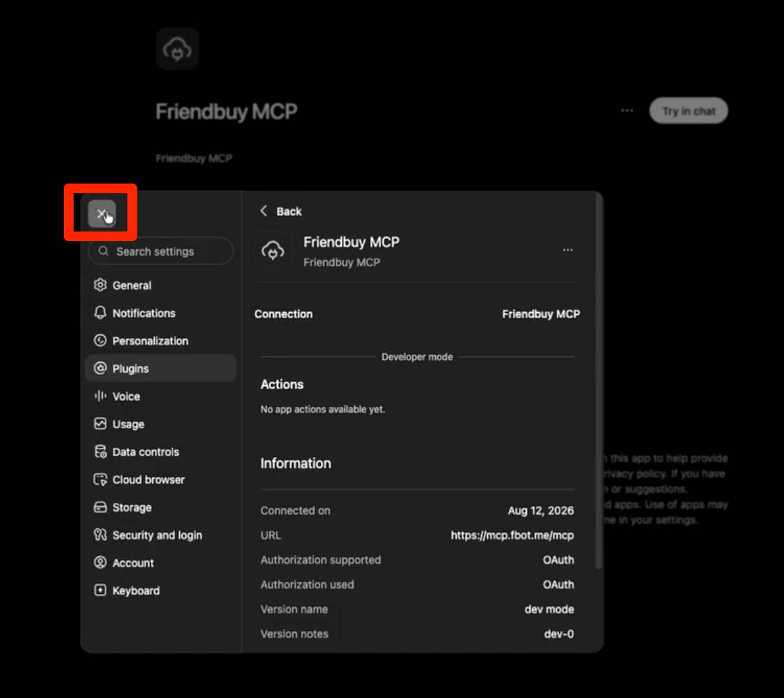Open the page-level three-dot menu
The width and height of the screenshot is (784, 698).
627,111
